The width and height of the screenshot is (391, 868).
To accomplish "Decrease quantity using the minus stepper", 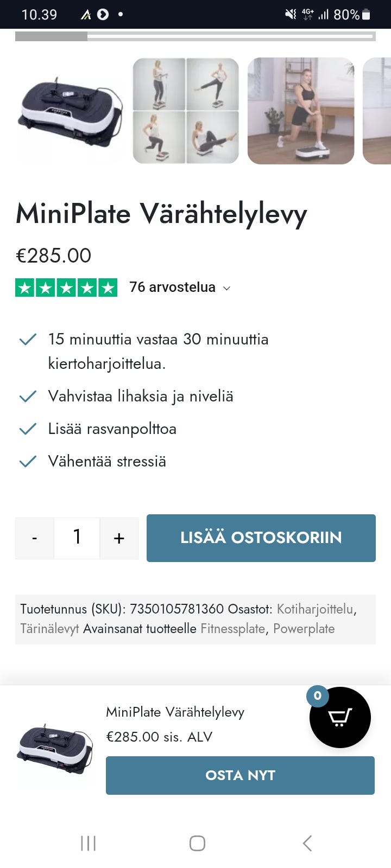I will [x=34, y=538].
